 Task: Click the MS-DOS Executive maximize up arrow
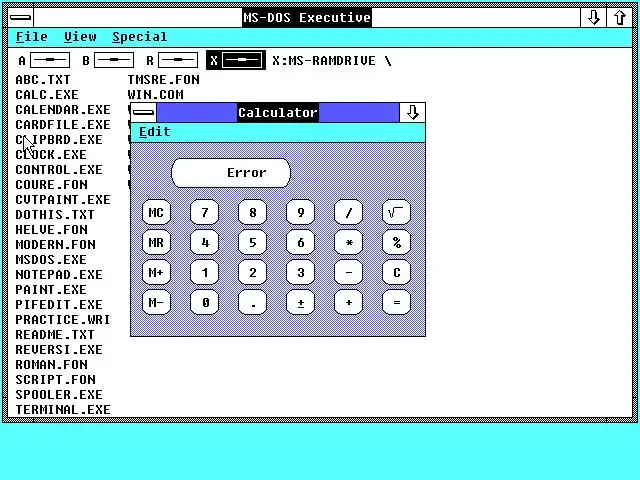pyautogui.click(x=619, y=18)
